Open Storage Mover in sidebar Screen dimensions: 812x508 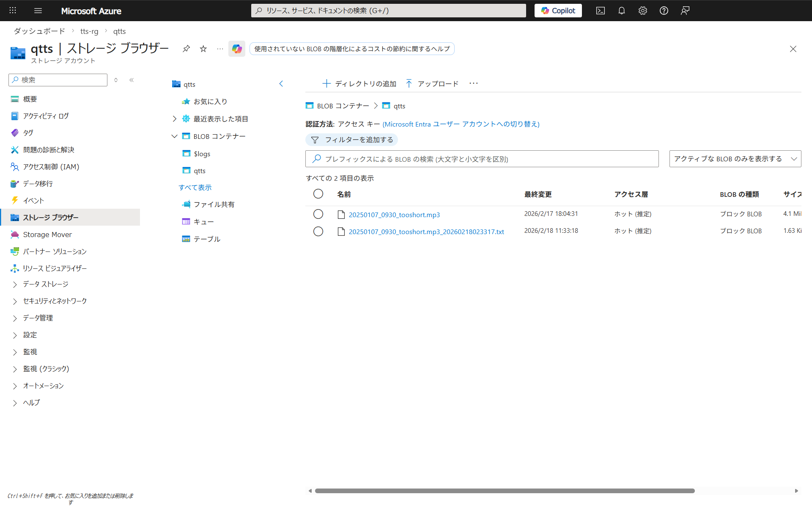click(47, 235)
